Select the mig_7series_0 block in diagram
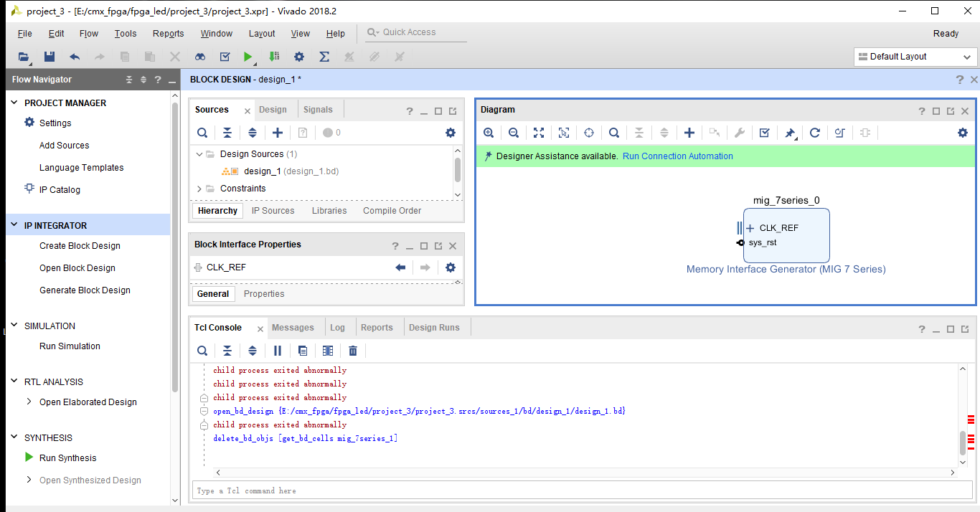Image resolution: width=980 pixels, height=512 pixels. pos(786,235)
